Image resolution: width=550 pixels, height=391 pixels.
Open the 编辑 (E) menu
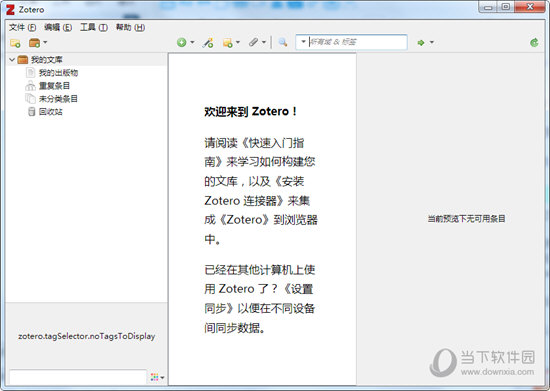pyautogui.click(x=58, y=27)
